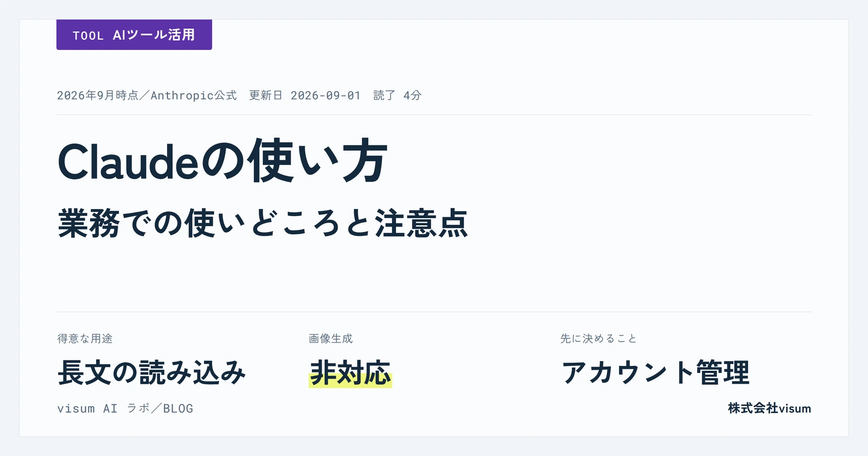Select the update date 2026-09-01
This screenshot has height=456, width=868.
[x=325, y=96]
